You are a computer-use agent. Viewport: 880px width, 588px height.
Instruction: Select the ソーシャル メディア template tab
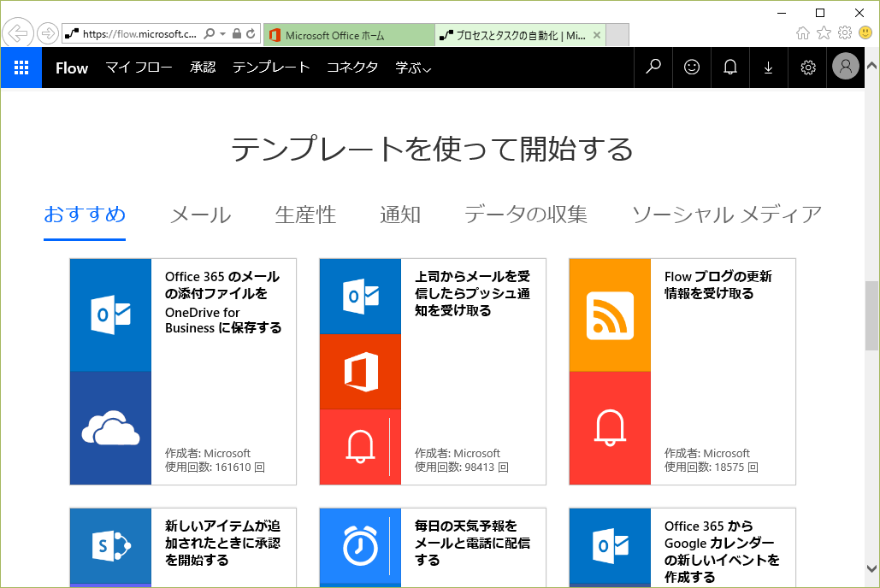(727, 215)
